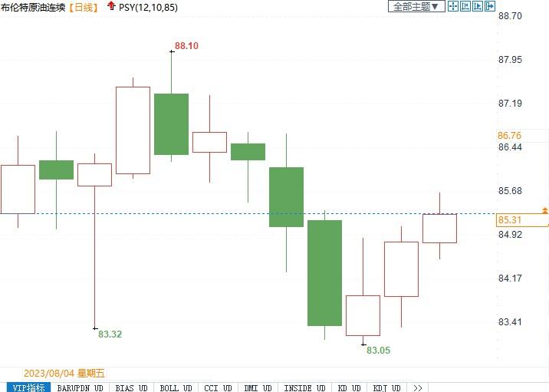Click the 83.05 low price marker
This screenshot has height=392, width=549.
[378, 351]
